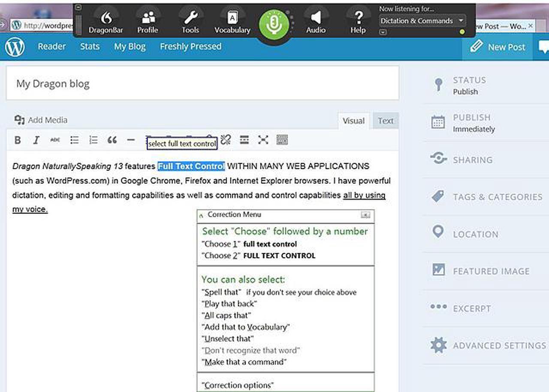
Task: Choose "Add that to Vocabulary"
Action: coord(246,327)
